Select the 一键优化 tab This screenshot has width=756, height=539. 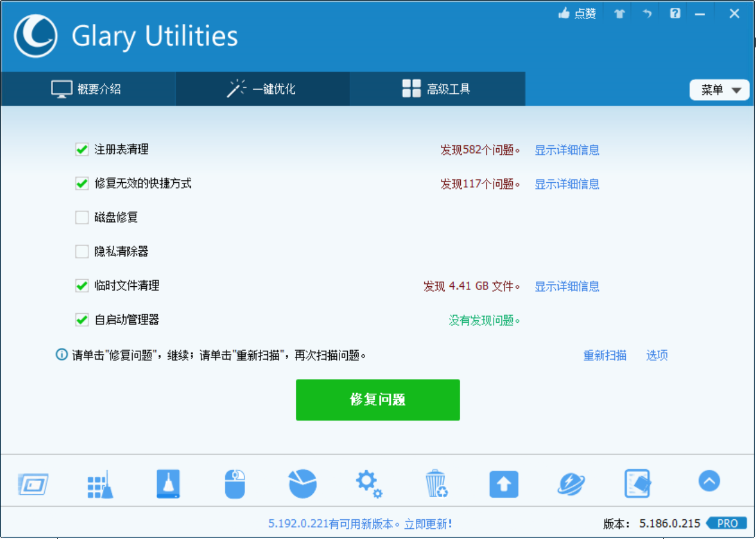click(x=262, y=89)
